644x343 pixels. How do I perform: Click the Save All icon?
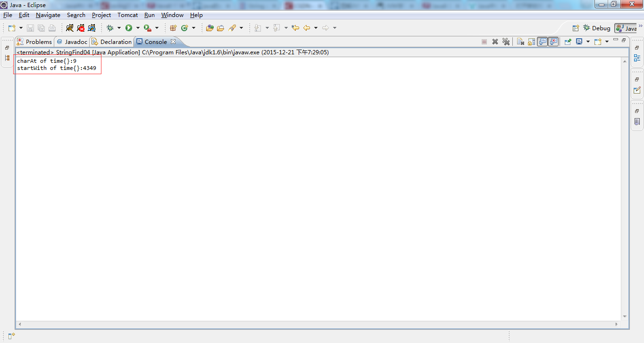[41, 28]
